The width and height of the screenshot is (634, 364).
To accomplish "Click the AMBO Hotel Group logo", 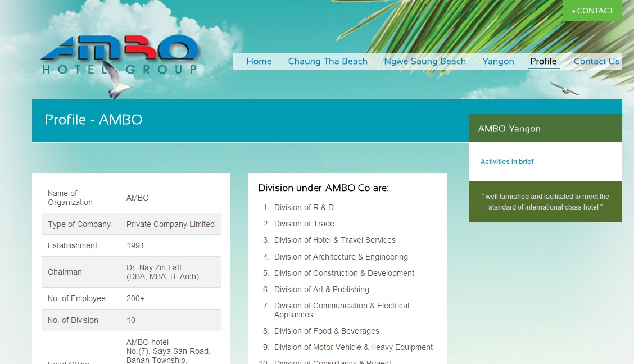I will click(120, 54).
